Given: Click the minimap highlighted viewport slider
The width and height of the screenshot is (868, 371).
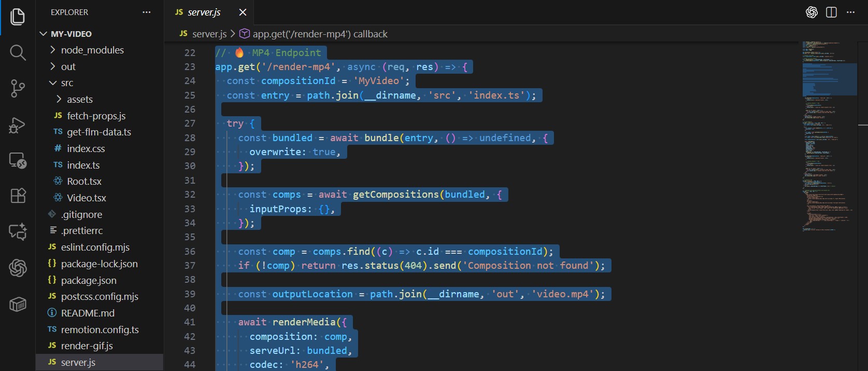Looking at the screenshot, I should click(829, 79).
